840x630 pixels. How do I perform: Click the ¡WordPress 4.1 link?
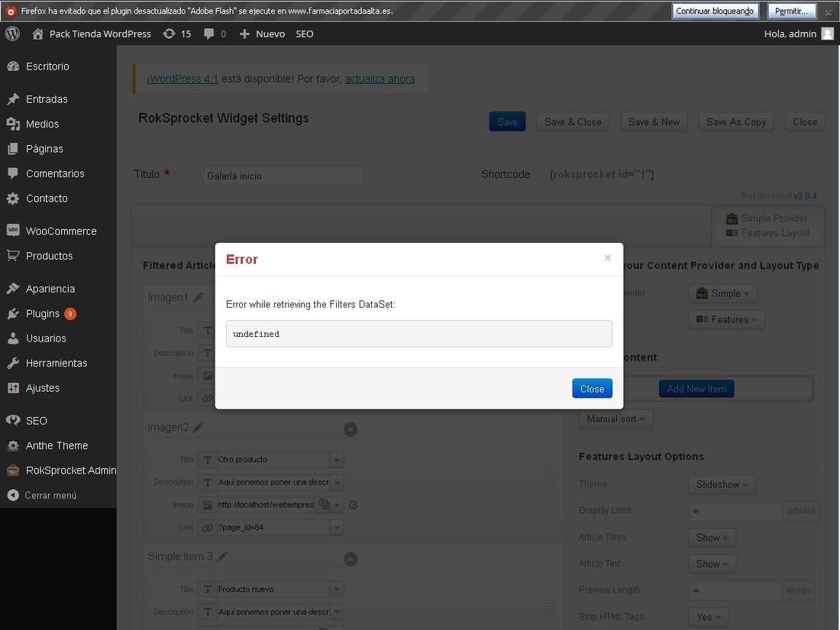point(183,79)
